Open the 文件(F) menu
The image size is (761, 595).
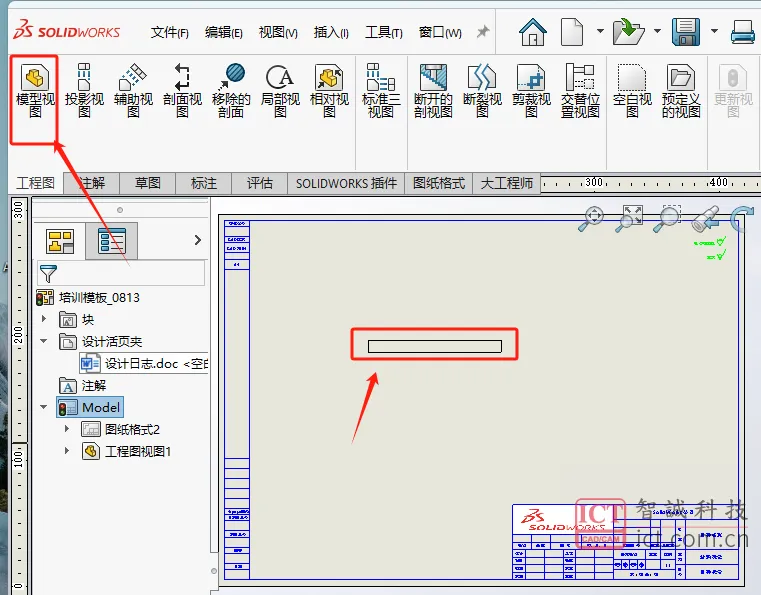169,33
